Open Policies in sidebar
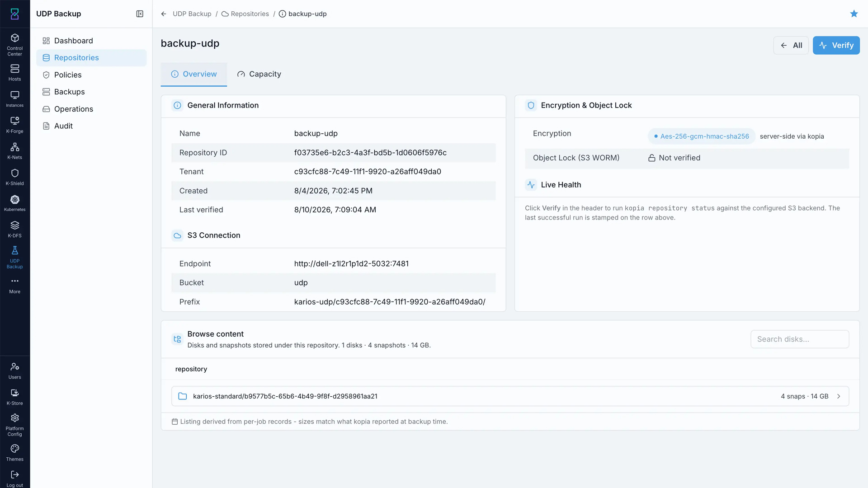This screenshot has width=868, height=488. [91, 75]
